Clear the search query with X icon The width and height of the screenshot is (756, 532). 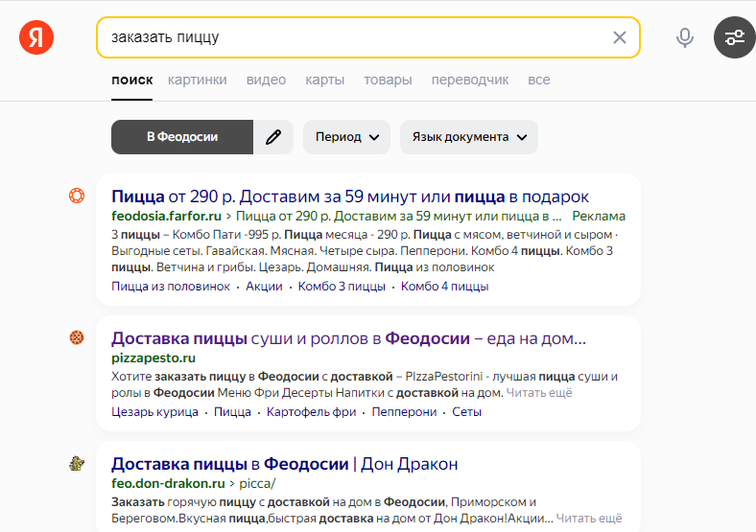coord(620,37)
